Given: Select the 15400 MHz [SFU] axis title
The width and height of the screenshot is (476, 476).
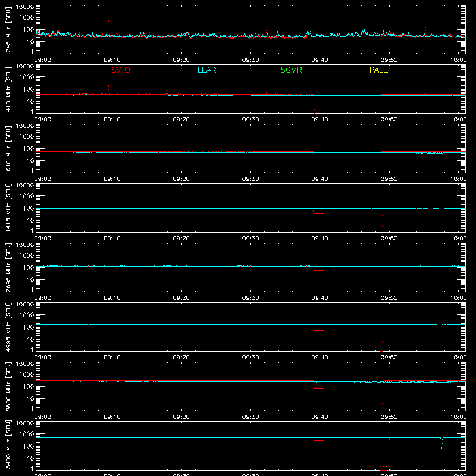Looking at the screenshot, I should point(8,446).
